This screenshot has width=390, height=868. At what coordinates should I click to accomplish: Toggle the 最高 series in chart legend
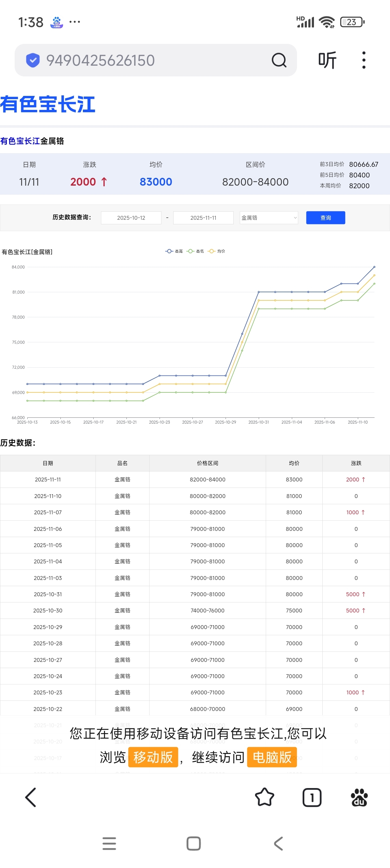tap(174, 251)
